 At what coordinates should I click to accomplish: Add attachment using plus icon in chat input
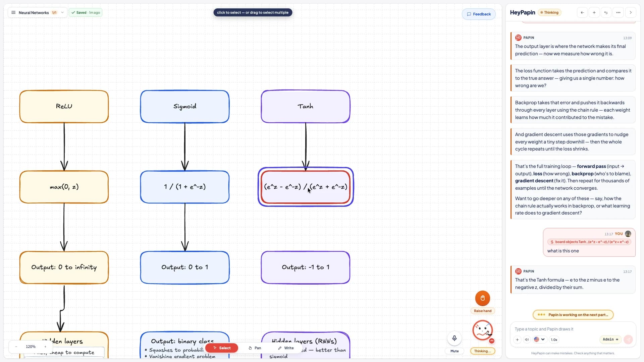tap(517, 340)
